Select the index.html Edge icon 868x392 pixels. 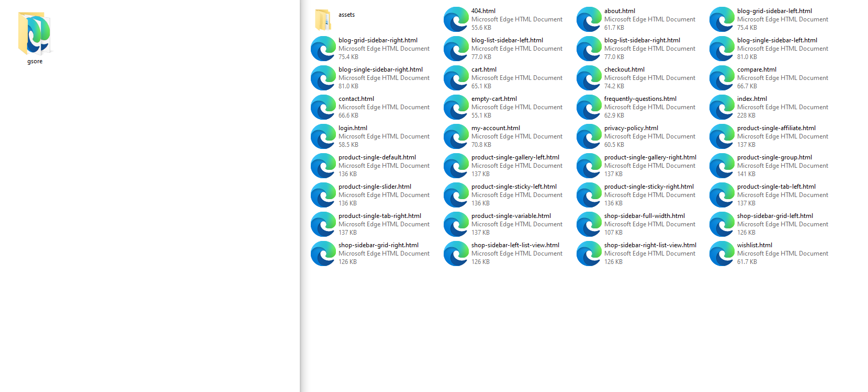click(x=722, y=107)
